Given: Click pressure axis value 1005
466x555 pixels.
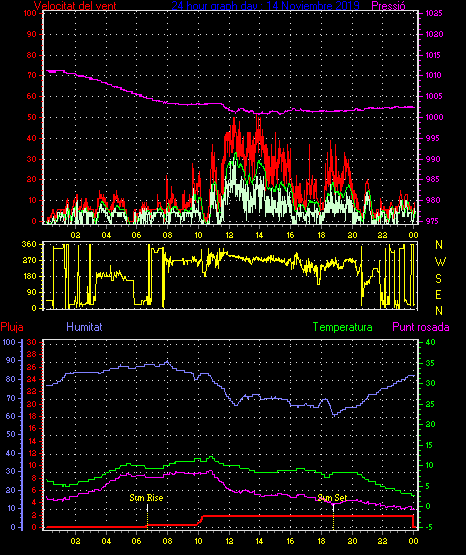Looking at the screenshot, I should [x=434, y=96].
